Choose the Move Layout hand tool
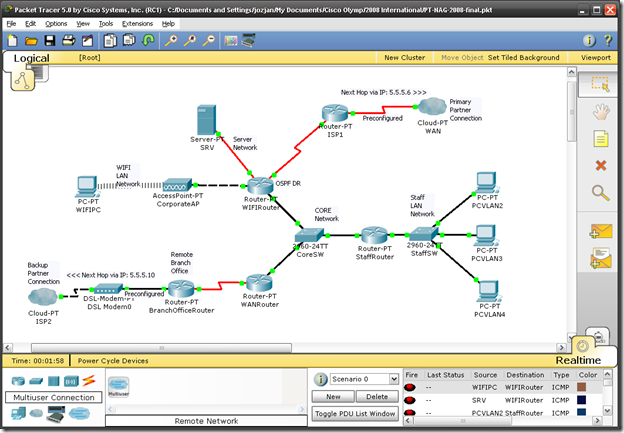The image size is (624, 433). 601,112
